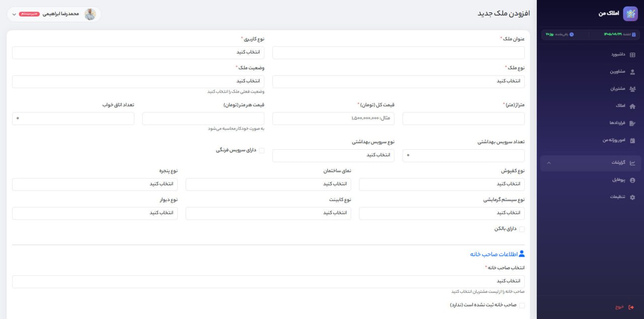Click the person icon beside اطلاعات صاحب خانه

(x=521, y=254)
